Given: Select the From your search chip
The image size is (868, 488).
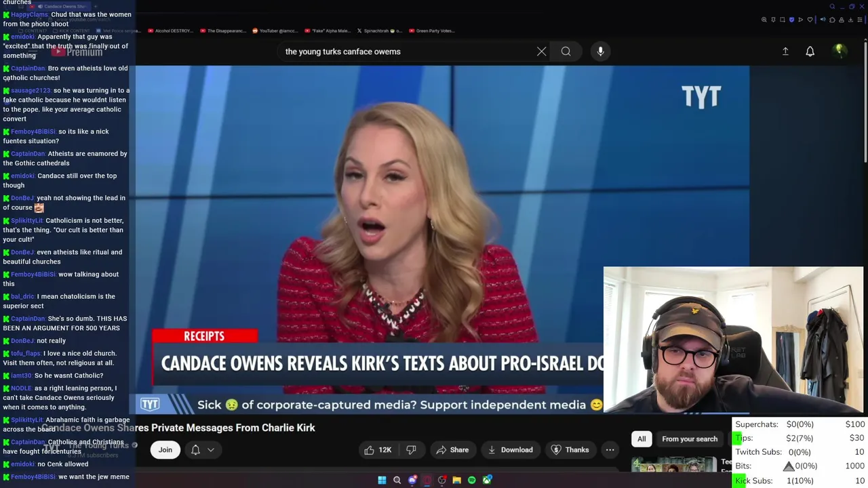Looking at the screenshot, I should coord(690,439).
